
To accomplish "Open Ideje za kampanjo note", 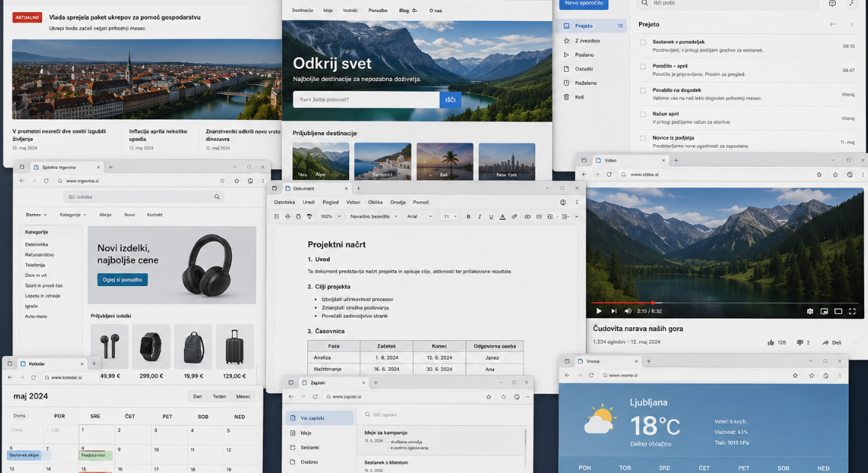I will pos(441,440).
